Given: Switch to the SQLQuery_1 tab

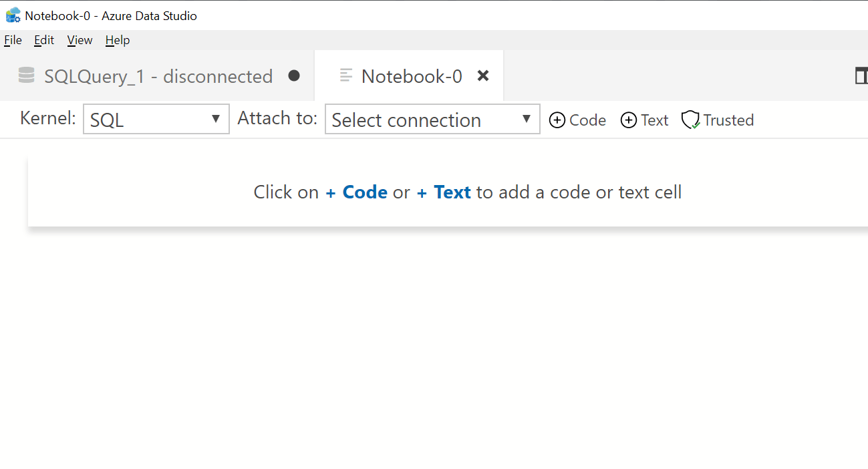Looking at the screenshot, I should point(158,76).
